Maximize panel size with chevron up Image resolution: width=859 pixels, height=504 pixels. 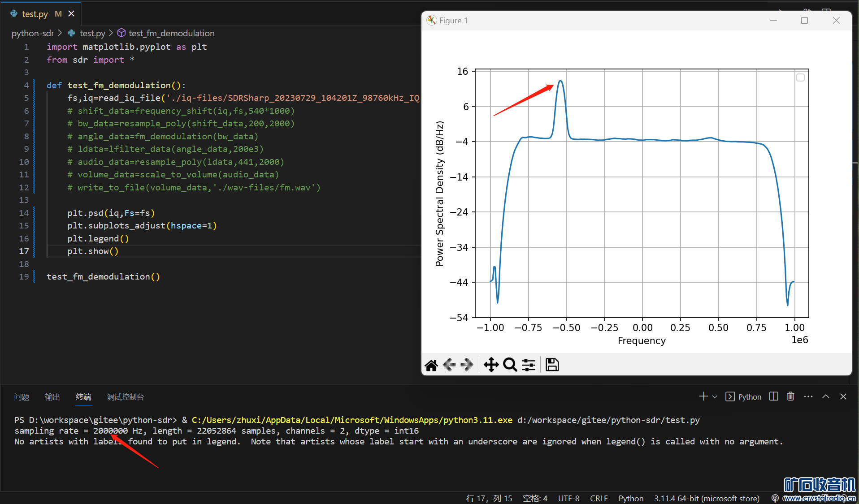(826, 396)
